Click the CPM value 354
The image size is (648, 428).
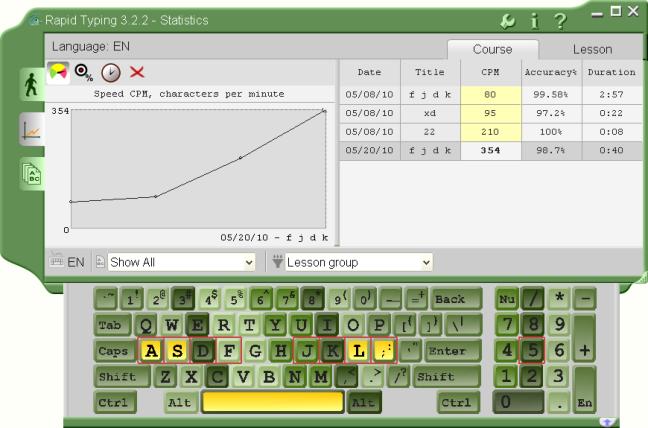[x=490, y=150]
